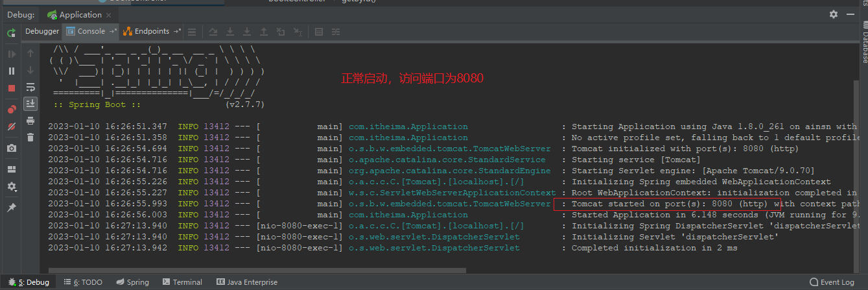
Task: Click the Step Out icon
Action: 264,31
